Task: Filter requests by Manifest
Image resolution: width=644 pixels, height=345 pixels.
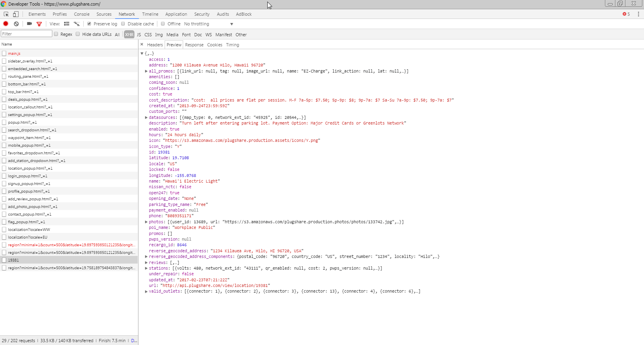Action: (x=224, y=35)
